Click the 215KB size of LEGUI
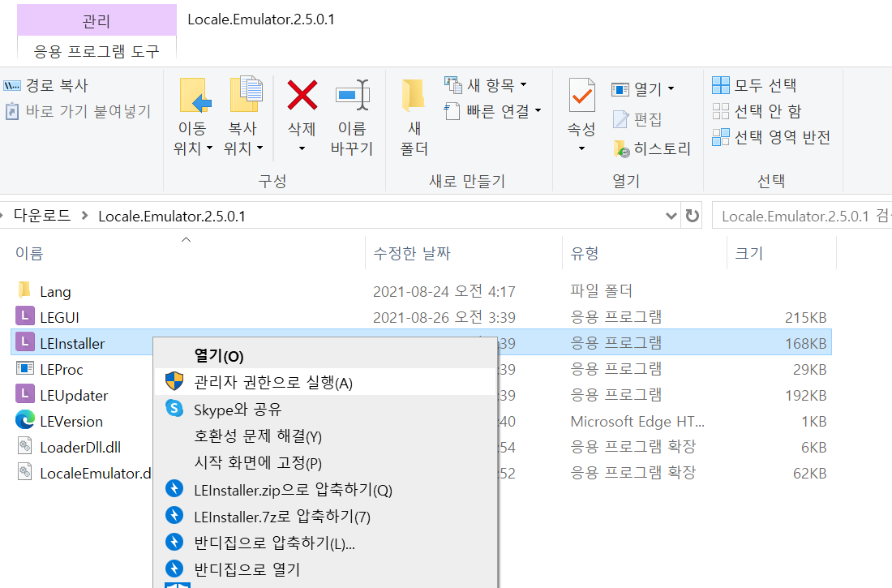 (x=805, y=318)
